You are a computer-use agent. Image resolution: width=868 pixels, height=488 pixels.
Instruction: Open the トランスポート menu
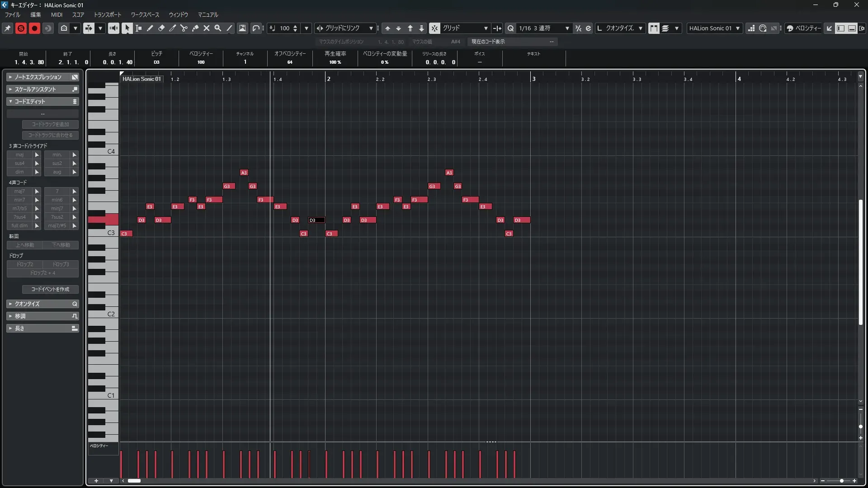click(x=107, y=14)
